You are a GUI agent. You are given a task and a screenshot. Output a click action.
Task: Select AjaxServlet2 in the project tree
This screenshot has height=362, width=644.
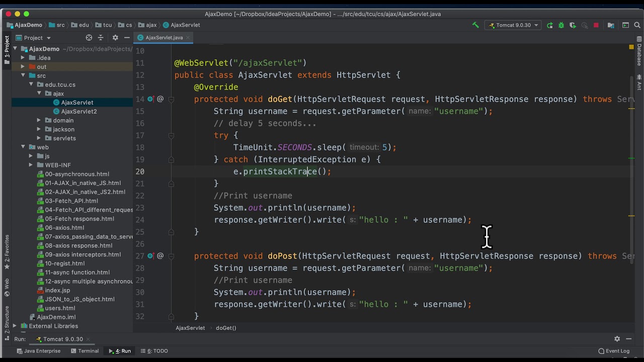[75, 111]
